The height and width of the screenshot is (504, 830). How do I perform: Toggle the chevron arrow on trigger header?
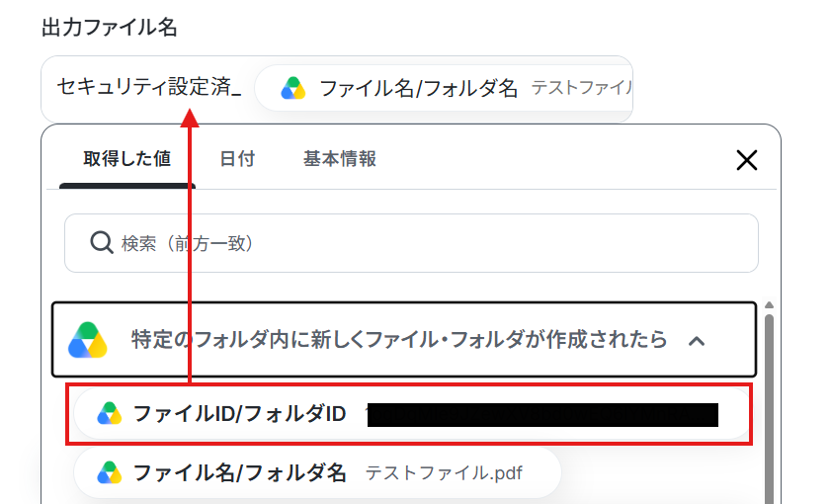click(x=697, y=341)
